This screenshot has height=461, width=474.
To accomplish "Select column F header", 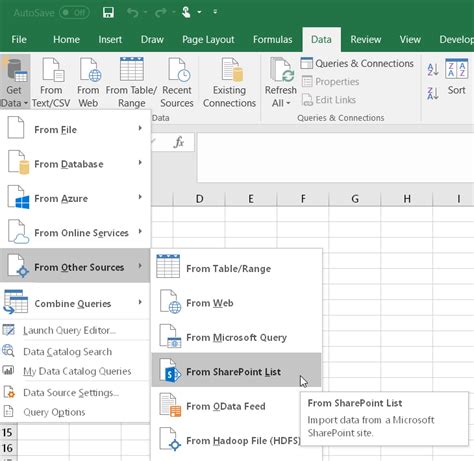I will tap(303, 199).
